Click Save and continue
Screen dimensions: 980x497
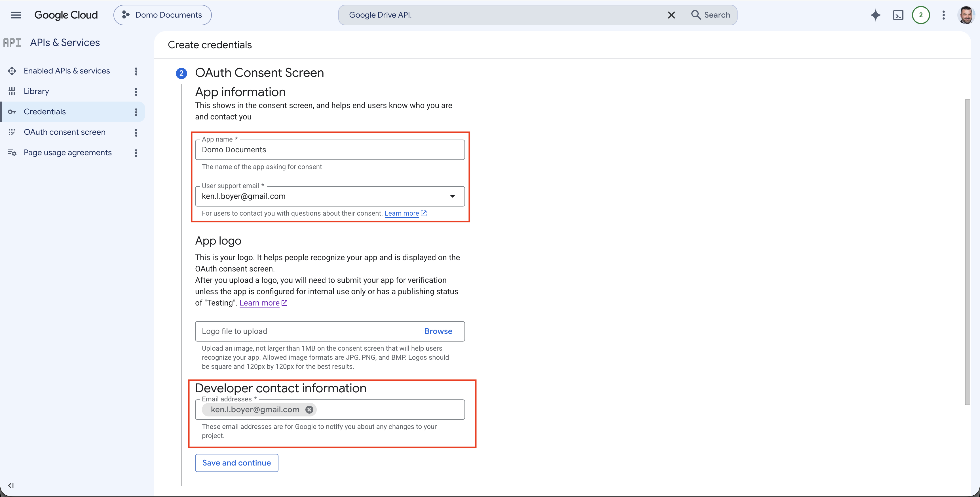point(236,463)
